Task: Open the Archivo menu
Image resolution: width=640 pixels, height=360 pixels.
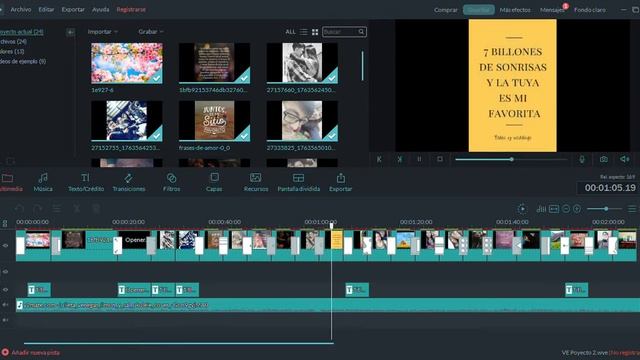Action: 21,9
